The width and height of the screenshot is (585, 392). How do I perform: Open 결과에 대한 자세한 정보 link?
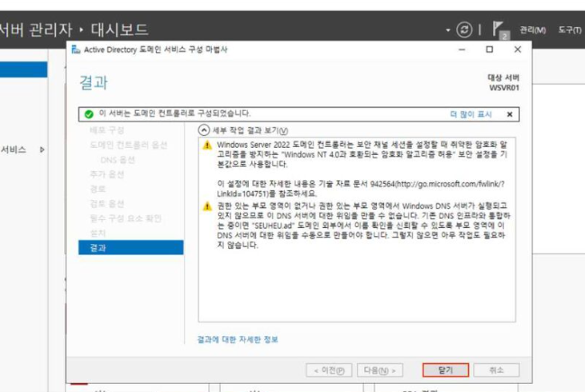pos(238,340)
